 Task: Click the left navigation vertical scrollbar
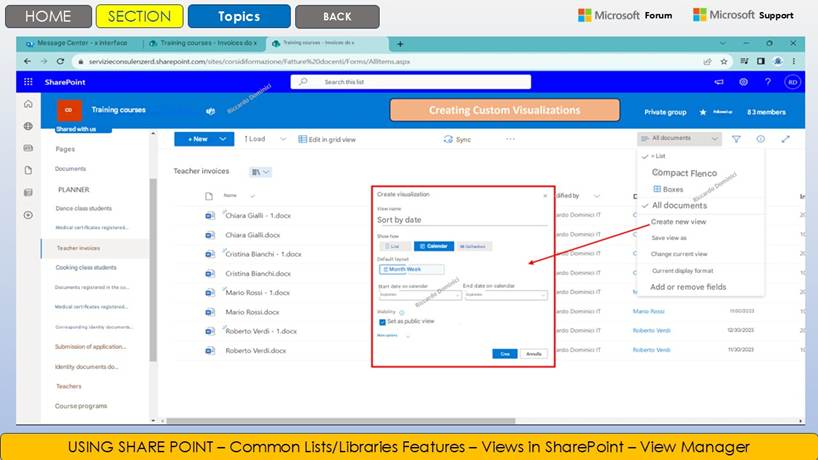[x=153, y=270]
